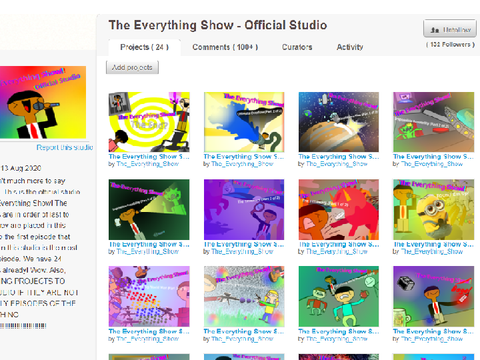
Task: Click the Add projects button
Action: point(132,67)
